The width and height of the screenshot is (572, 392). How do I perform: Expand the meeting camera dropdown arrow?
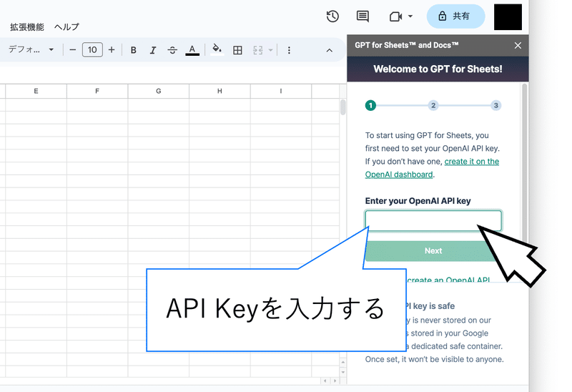click(410, 16)
